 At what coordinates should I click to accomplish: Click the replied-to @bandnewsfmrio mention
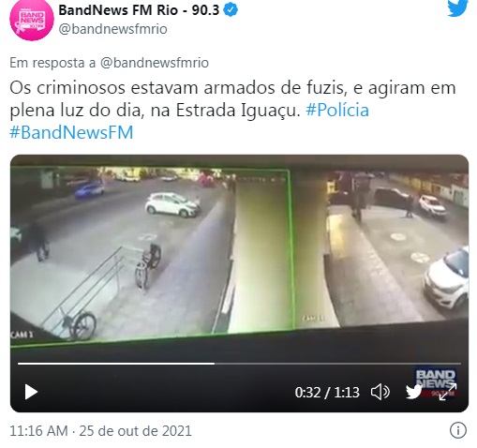(155, 63)
